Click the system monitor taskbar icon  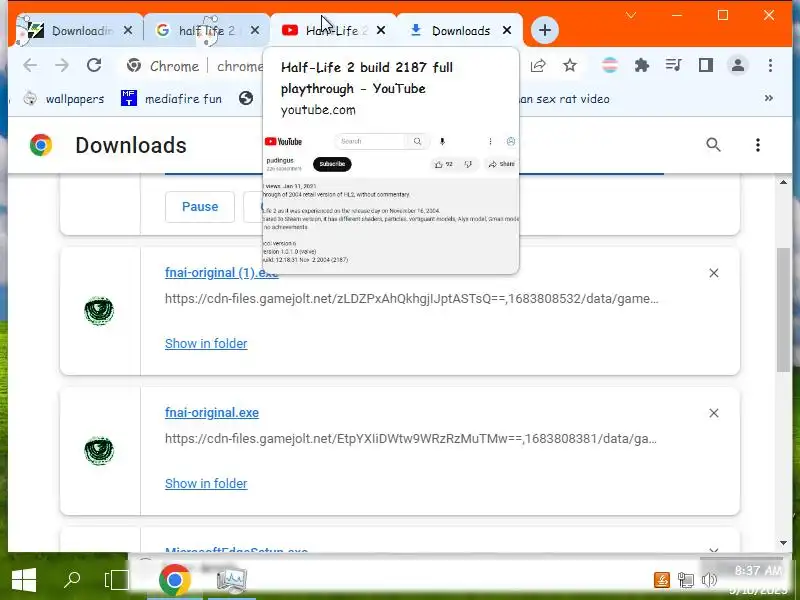[232, 581]
